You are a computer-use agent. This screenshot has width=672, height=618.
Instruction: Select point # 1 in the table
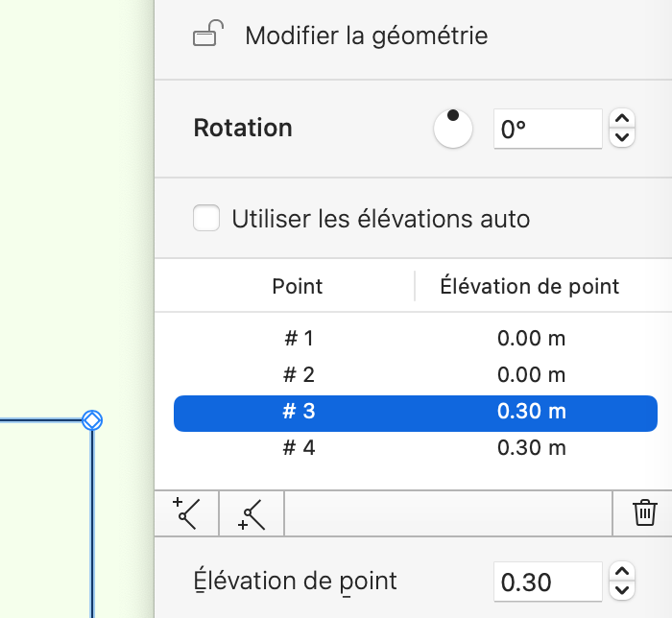coord(299,338)
